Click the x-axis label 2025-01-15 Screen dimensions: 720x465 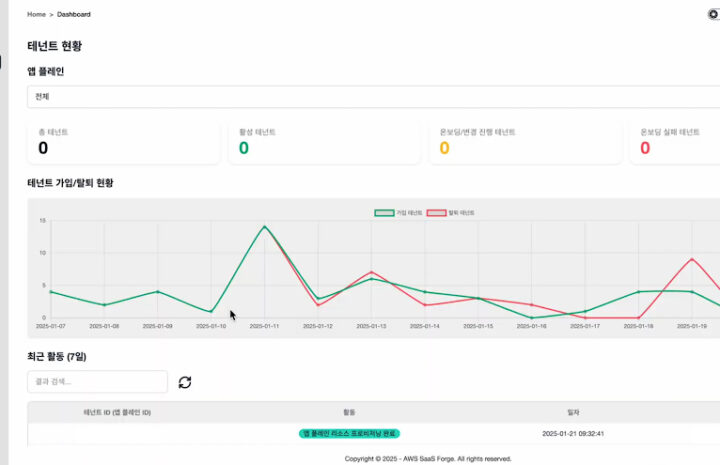point(478,326)
